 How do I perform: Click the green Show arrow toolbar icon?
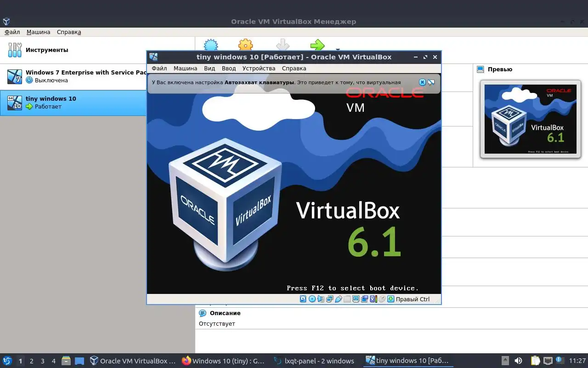tap(317, 45)
